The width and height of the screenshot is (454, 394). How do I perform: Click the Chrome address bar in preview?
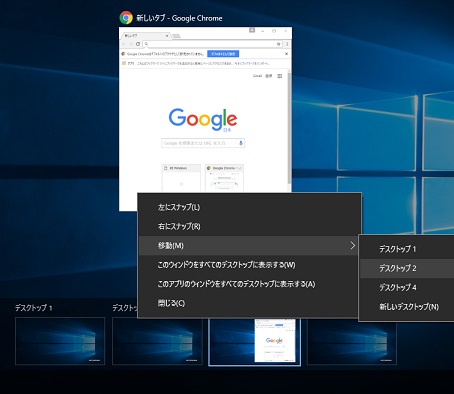coord(213,44)
